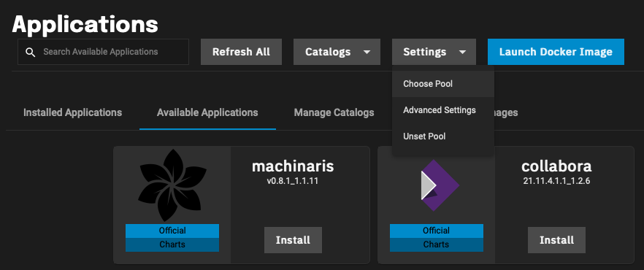Click the machinaris app title
The height and width of the screenshot is (270, 644).
point(293,166)
